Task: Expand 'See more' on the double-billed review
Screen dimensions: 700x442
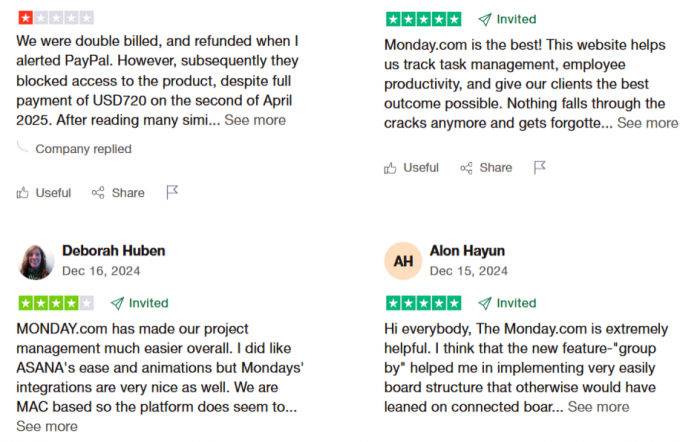Action: [255, 120]
